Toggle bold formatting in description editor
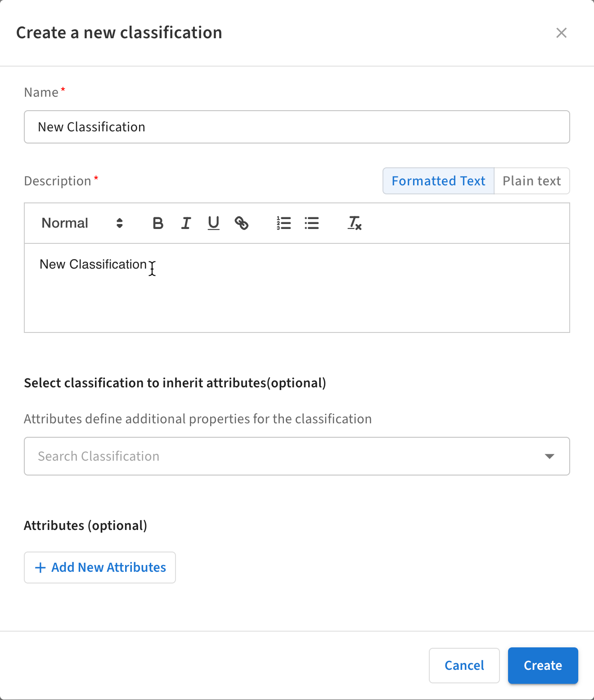 [x=158, y=223]
